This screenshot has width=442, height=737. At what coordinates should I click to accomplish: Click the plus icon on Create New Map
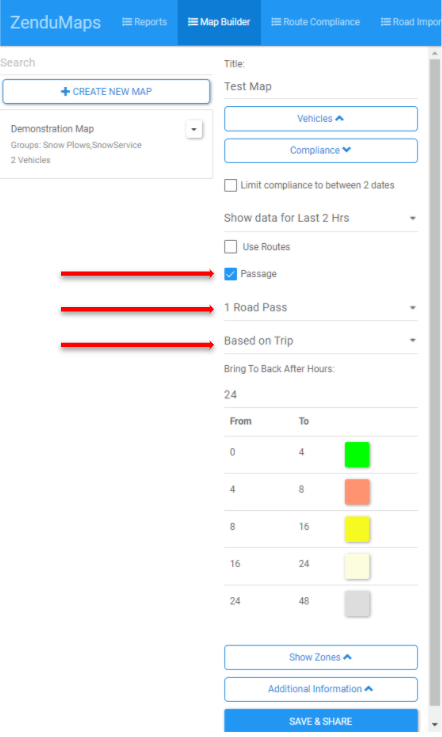pyautogui.click(x=65, y=92)
